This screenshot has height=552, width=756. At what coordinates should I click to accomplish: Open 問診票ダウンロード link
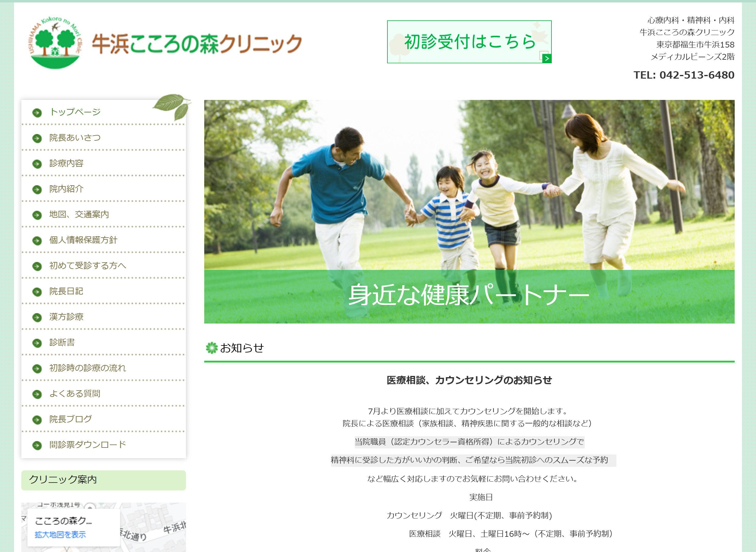pos(87,445)
